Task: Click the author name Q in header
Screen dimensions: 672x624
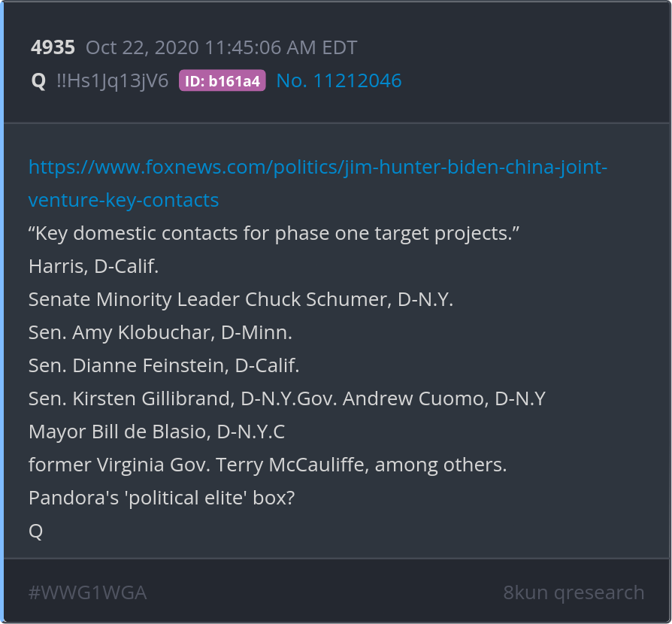Action: 38,81
